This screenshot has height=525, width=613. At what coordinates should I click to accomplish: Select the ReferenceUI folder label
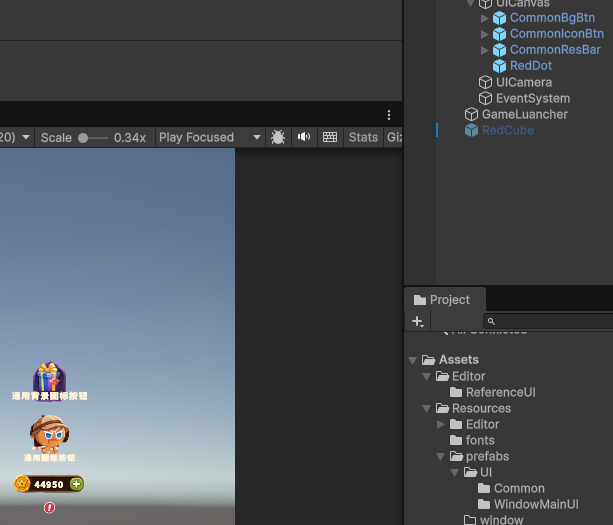501,392
